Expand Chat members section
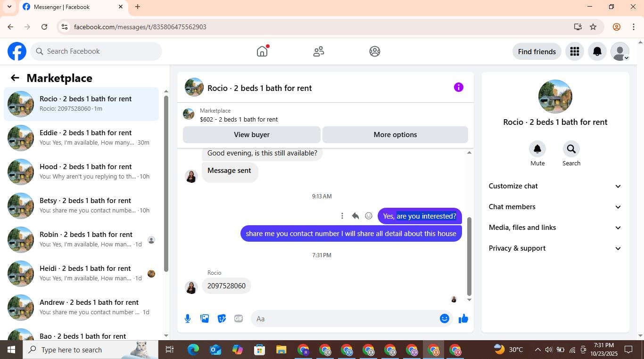This screenshot has width=644, height=359. 555,207
